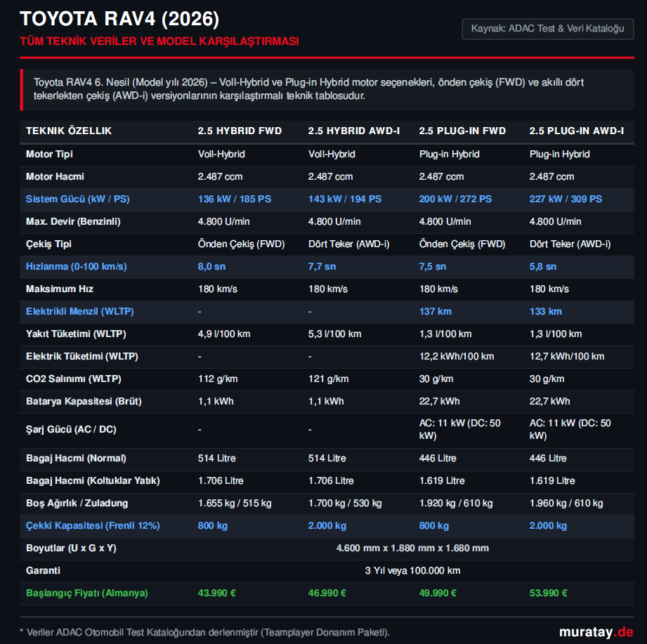
Task: Click the Boş Ağırlık / Zuladung row label
Action: [77, 504]
